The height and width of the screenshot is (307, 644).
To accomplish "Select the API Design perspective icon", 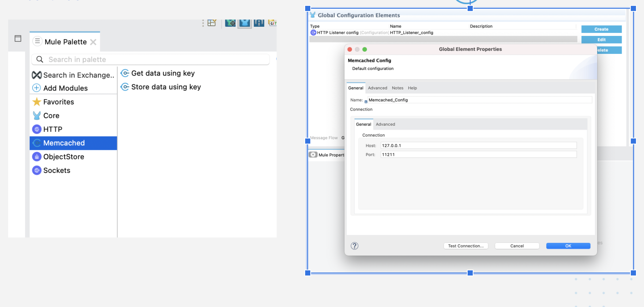I will click(x=259, y=23).
